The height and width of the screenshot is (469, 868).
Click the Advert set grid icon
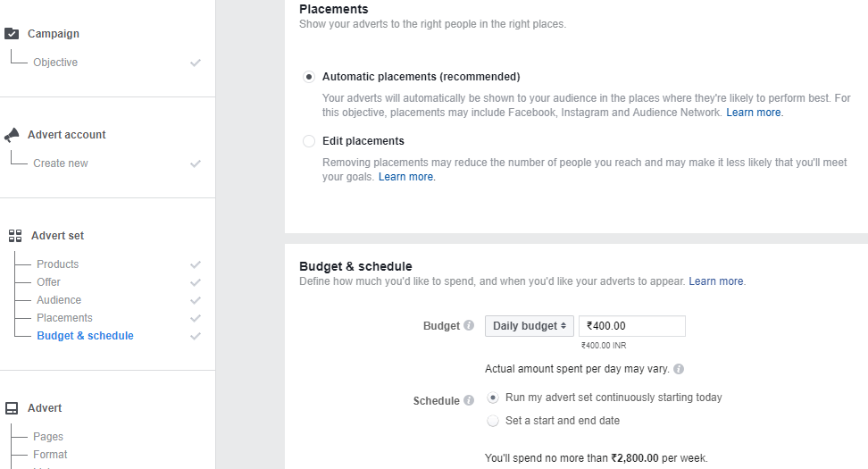pos(15,236)
